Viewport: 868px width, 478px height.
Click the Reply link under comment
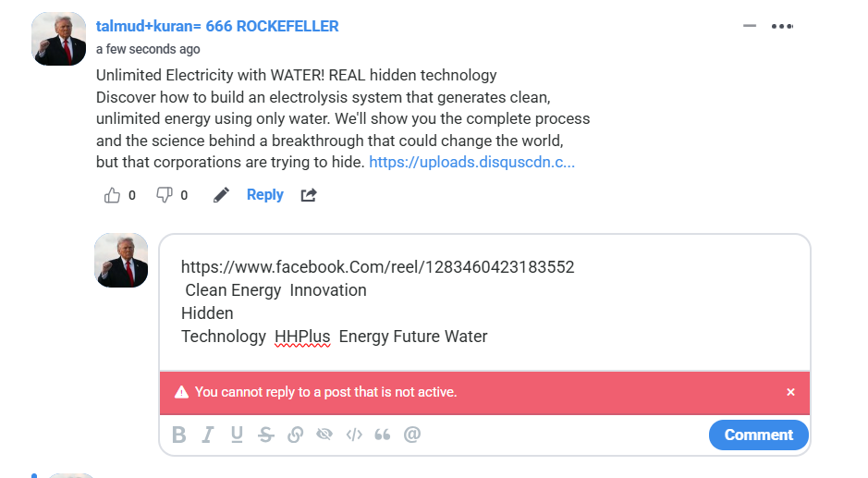tap(264, 195)
